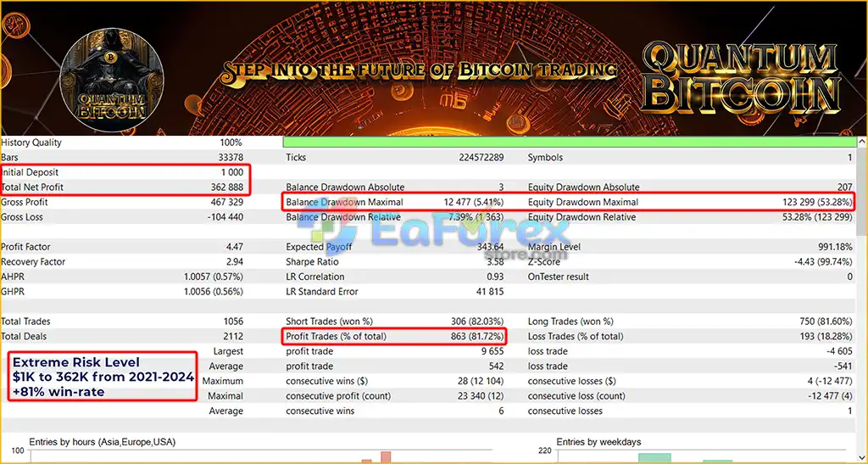Click the Short Trades (won %) label
This screenshot has height=464, width=868.
click(330, 321)
